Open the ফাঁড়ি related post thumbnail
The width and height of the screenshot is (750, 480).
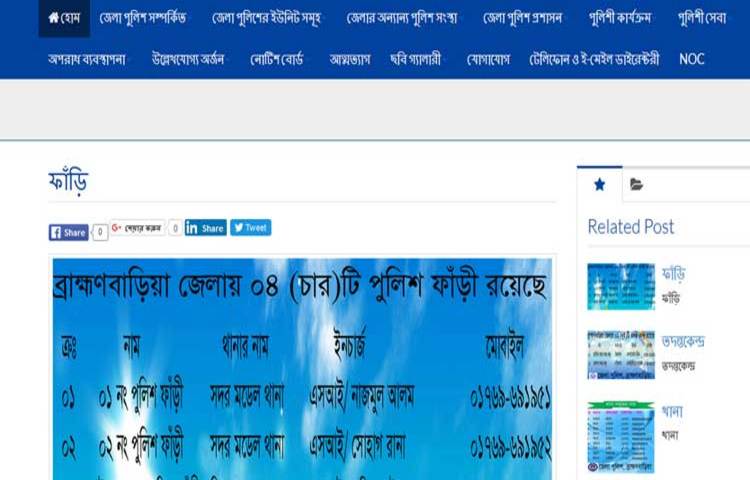[x=621, y=286]
